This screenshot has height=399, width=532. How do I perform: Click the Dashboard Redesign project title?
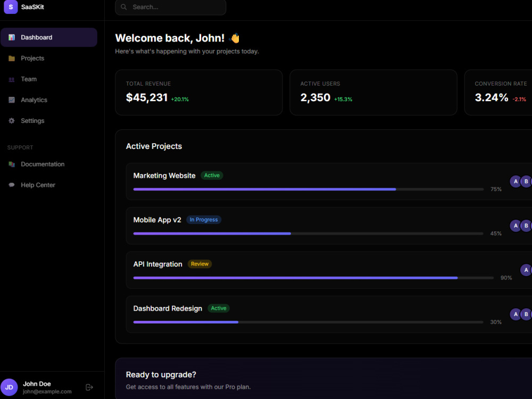[x=168, y=309]
